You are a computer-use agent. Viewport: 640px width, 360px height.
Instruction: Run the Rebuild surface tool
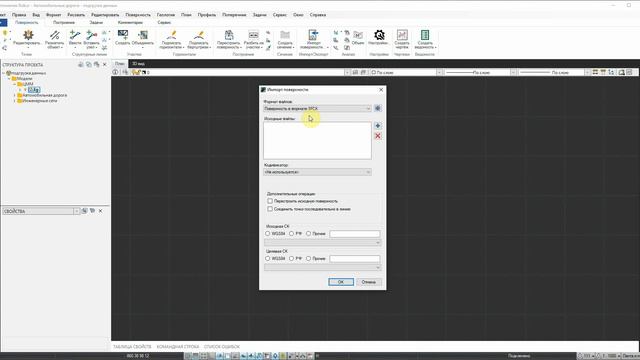[x=229, y=39]
